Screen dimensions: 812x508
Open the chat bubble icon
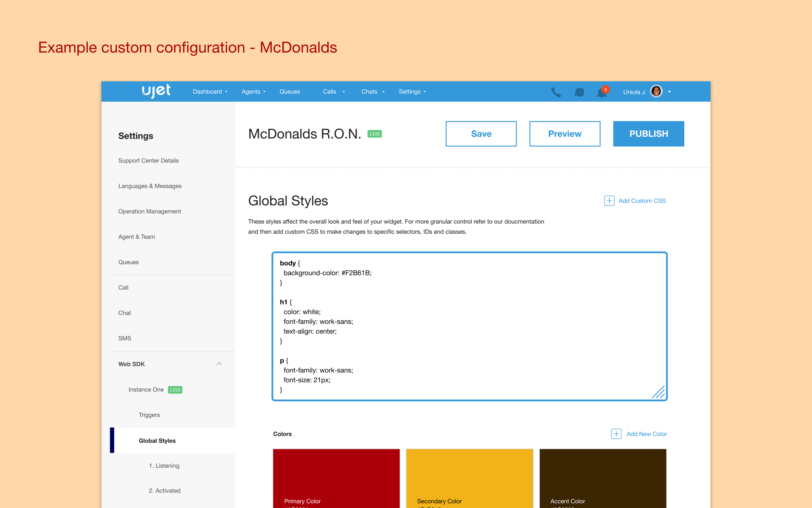(579, 92)
